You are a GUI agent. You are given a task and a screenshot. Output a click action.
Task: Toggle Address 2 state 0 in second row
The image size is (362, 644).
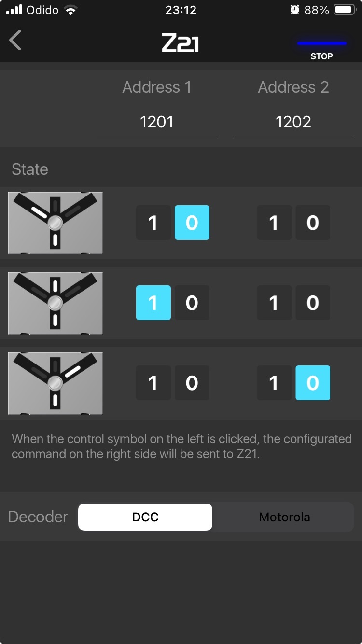(x=313, y=303)
